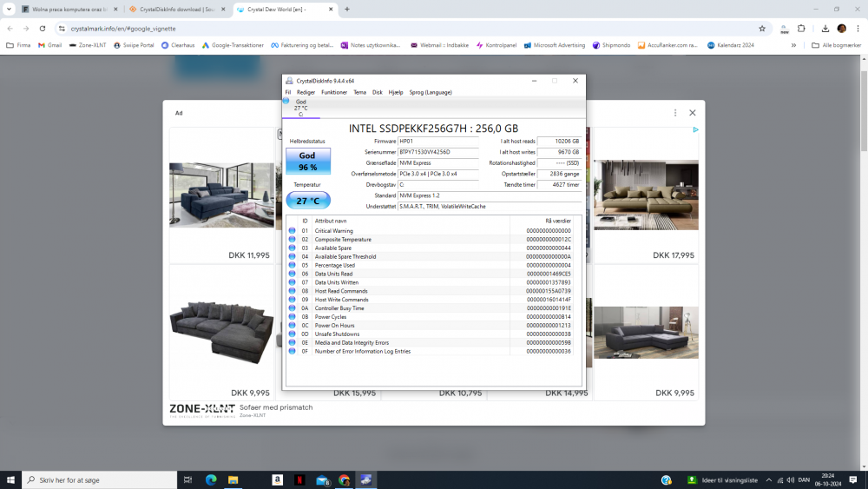
Task: Click the blue status orb for Critical Warning
Action: [293, 231]
